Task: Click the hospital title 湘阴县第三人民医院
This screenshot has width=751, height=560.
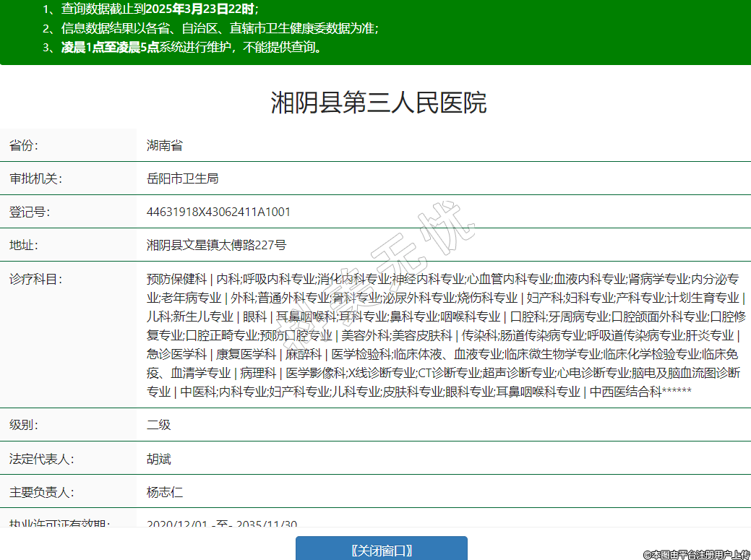Action: click(x=378, y=103)
